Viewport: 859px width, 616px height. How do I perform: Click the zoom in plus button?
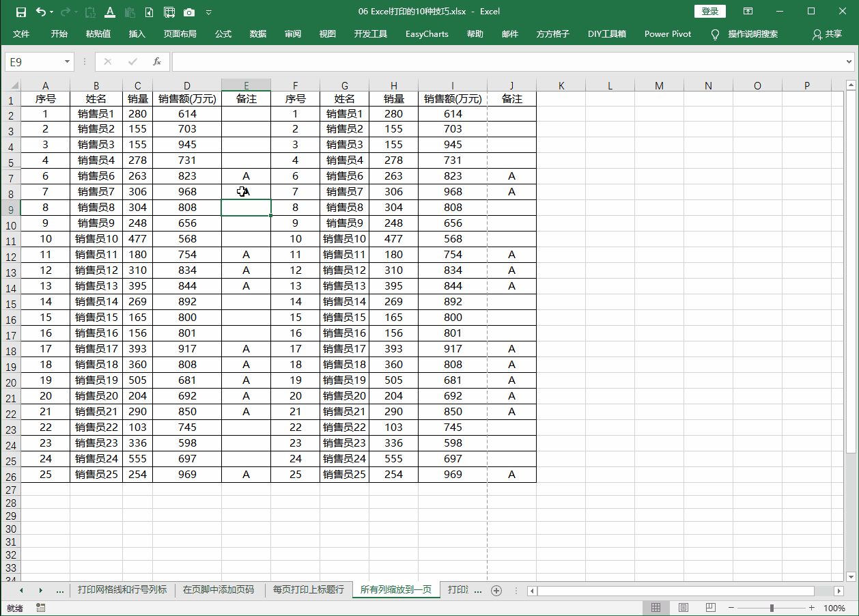pos(811,608)
